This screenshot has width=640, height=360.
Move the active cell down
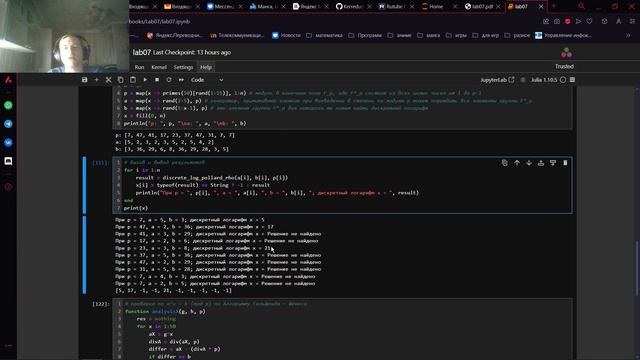click(x=529, y=163)
